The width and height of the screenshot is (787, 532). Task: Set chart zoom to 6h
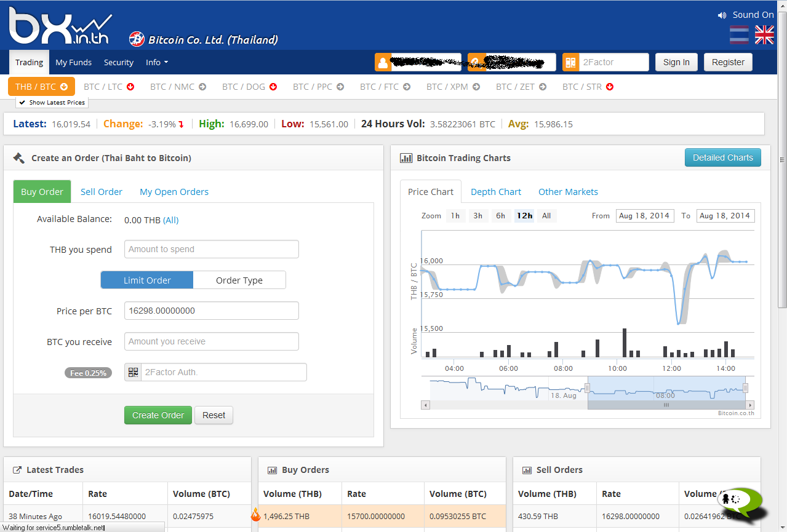500,216
